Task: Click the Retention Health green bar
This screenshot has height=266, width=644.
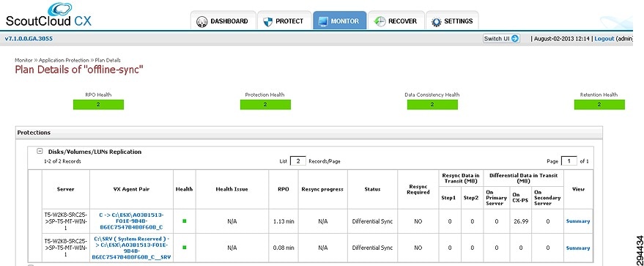Action: [599, 105]
